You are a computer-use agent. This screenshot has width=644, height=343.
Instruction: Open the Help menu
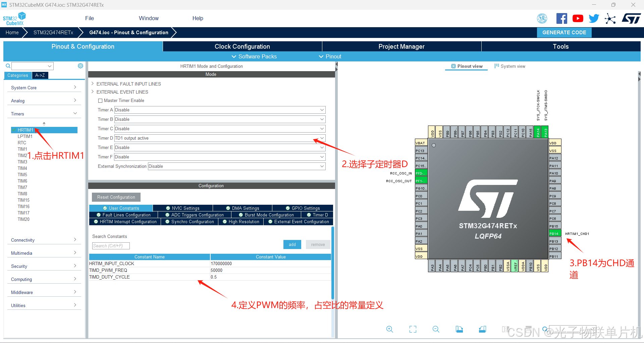[x=198, y=18]
